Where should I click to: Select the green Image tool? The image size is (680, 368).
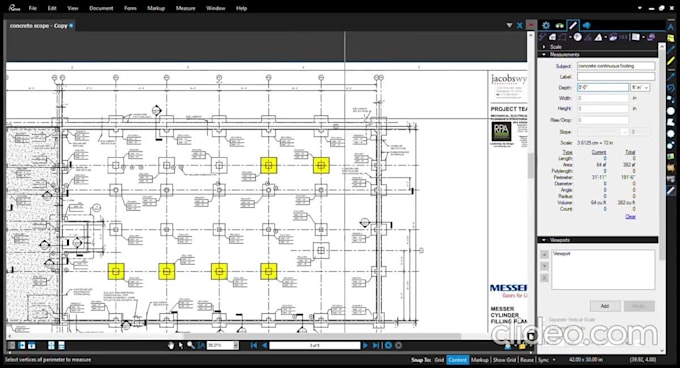click(671, 156)
